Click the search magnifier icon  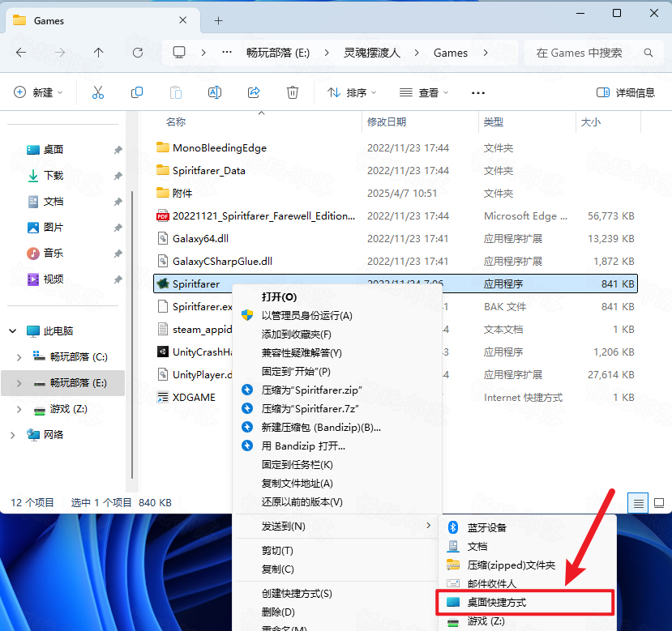coord(648,53)
